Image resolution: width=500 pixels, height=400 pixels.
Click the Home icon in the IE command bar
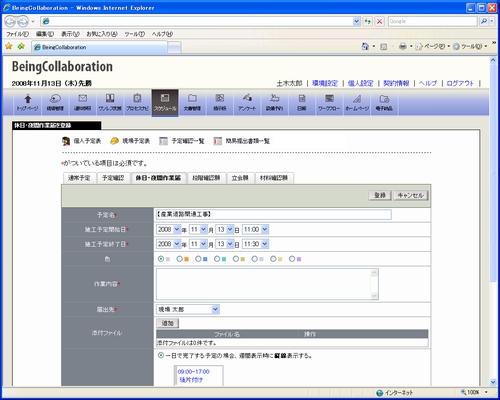pos(365,46)
